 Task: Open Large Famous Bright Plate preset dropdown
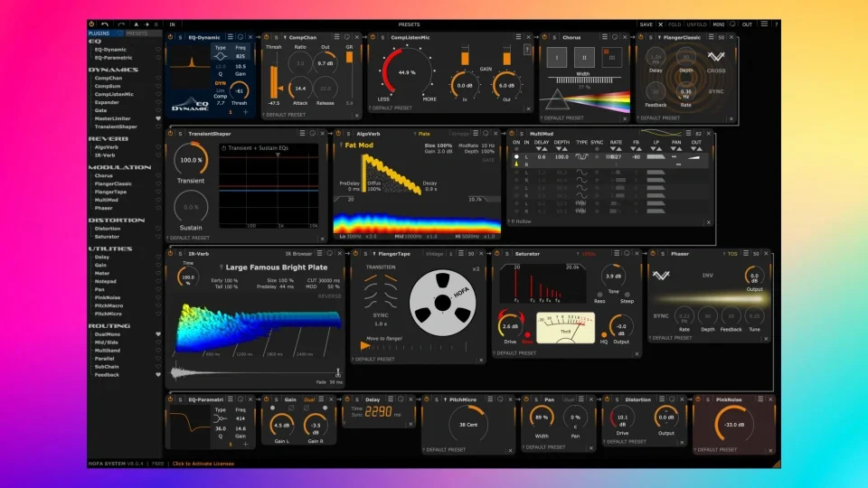274,267
